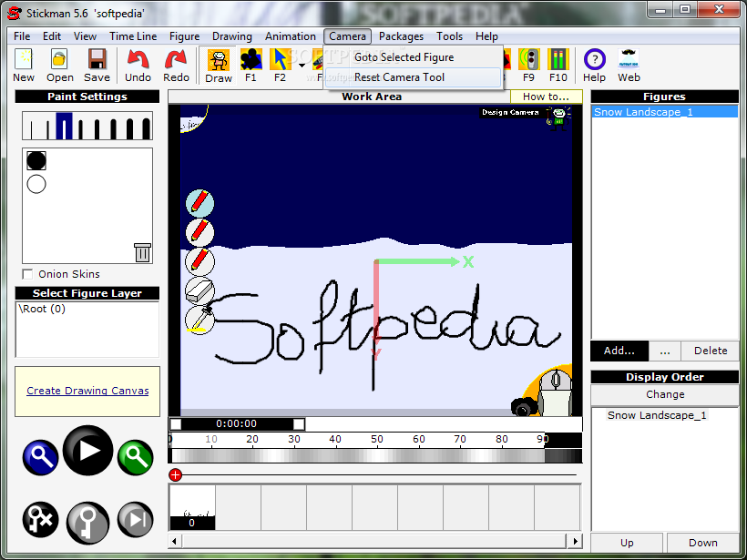The height and width of the screenshot is (560, 747).
Task: Redo the last undone action
Action: tap(176, 66)
